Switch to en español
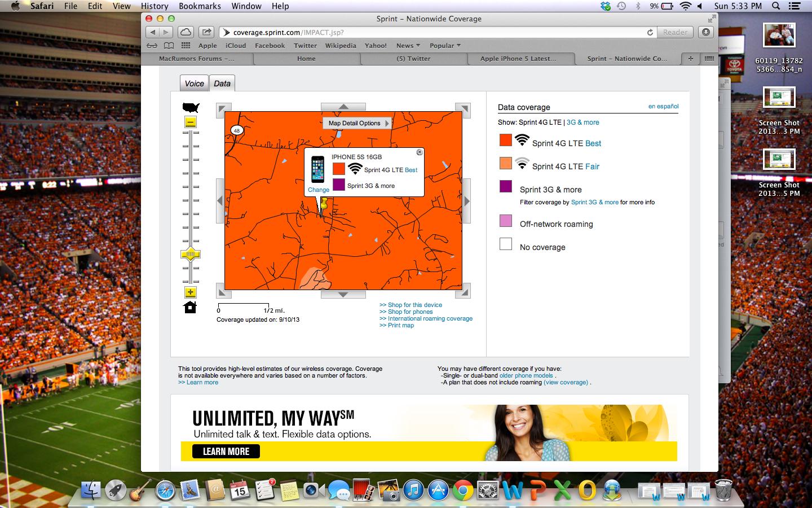812x508 pixels. click(664, 106)
